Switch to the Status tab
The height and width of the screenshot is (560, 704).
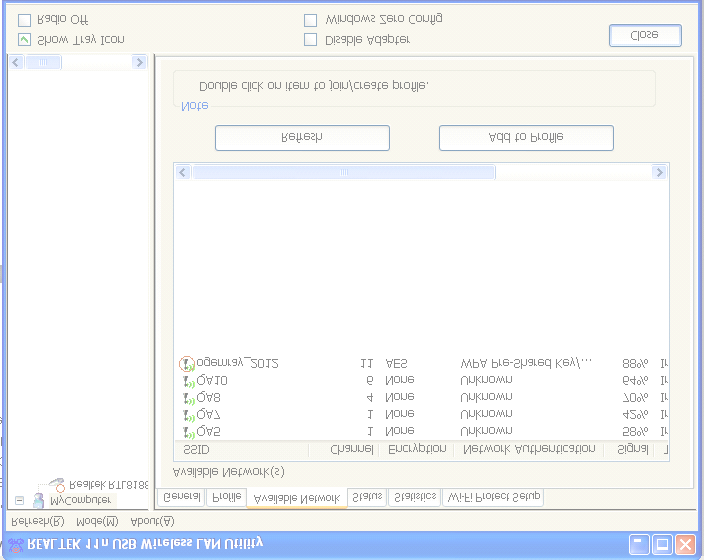367,497
